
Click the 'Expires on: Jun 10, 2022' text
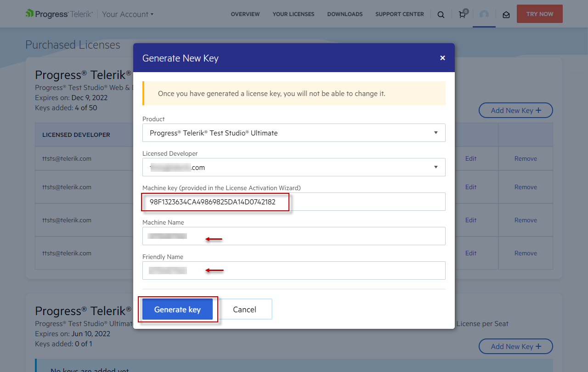[73, 334]
